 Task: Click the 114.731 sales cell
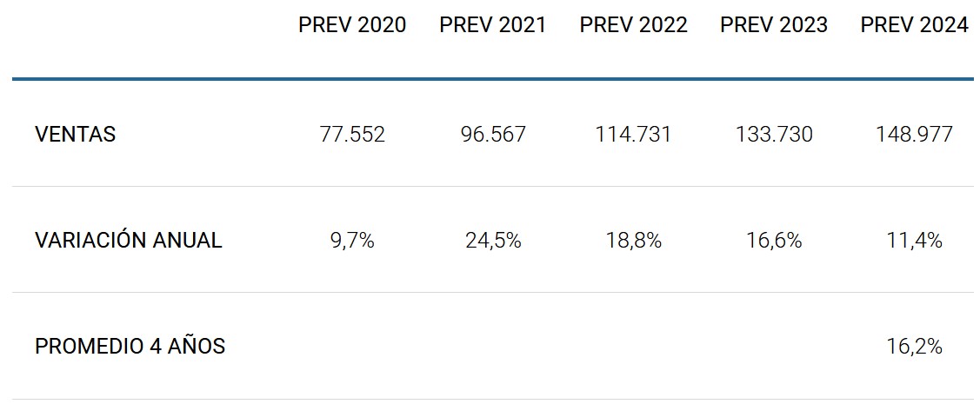coord(633,135)
